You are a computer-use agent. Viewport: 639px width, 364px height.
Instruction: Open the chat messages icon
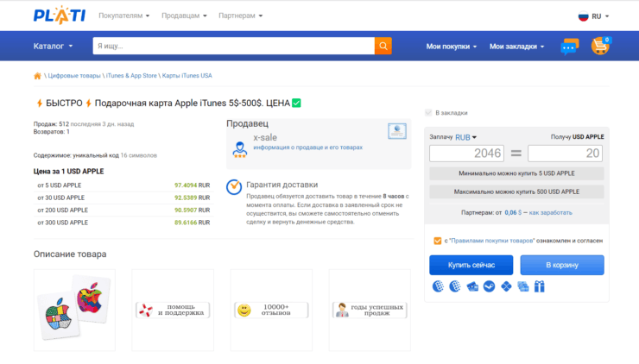[x=569, y=47]
